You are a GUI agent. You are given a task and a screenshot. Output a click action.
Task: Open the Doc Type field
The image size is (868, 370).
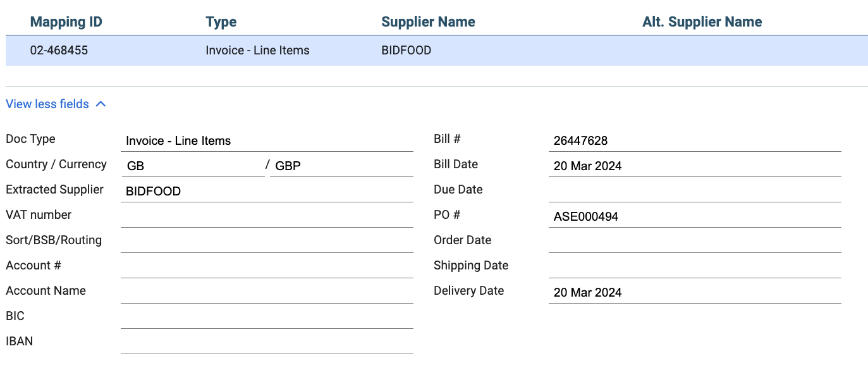[x=267, y=140]
